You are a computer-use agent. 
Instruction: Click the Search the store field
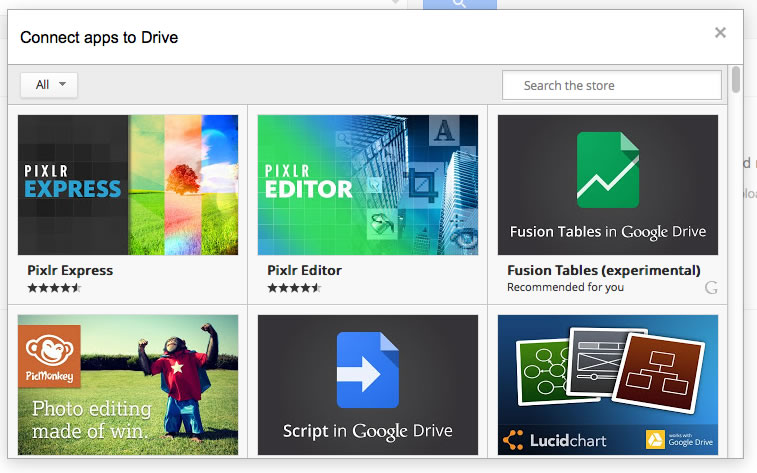pyautogui.click(x=612, y=85)
